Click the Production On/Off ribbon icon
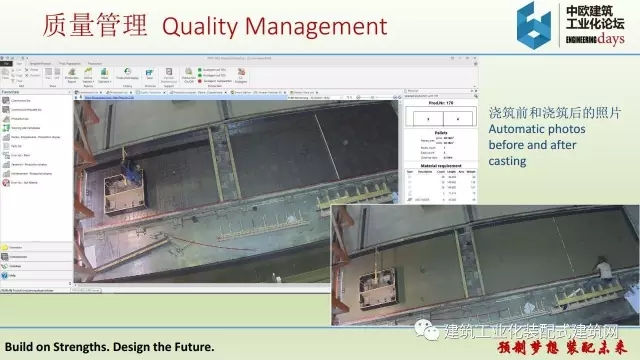Viewport: 640px width, 360px height. pos(189,72)
